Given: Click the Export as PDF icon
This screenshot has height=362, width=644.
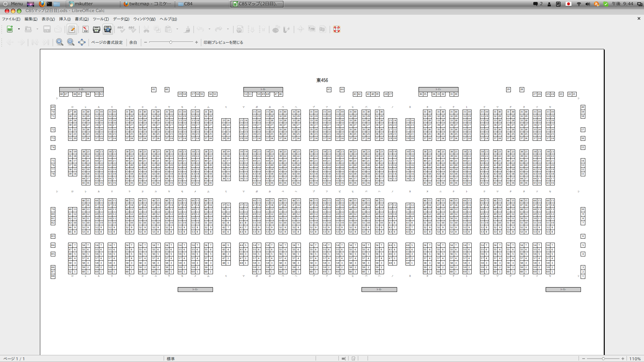Looking at the screenshot, I should point(85,29).
